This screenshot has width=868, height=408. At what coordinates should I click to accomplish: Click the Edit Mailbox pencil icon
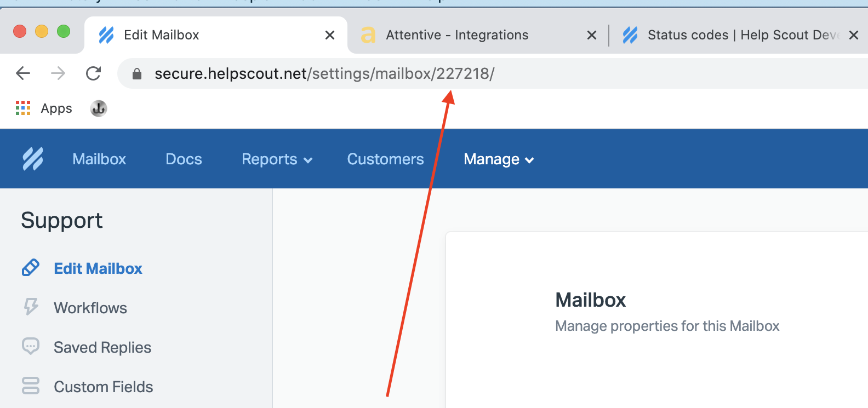click(x=31, y=268)
